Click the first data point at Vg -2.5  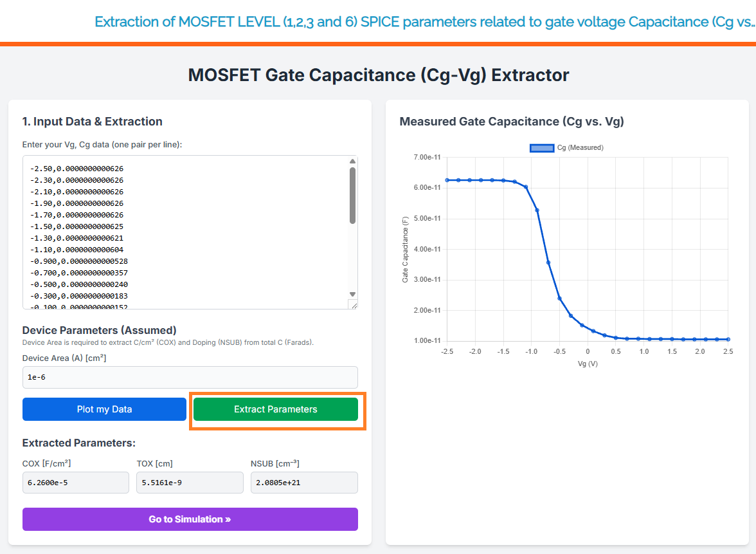click(x=447, y=180)
